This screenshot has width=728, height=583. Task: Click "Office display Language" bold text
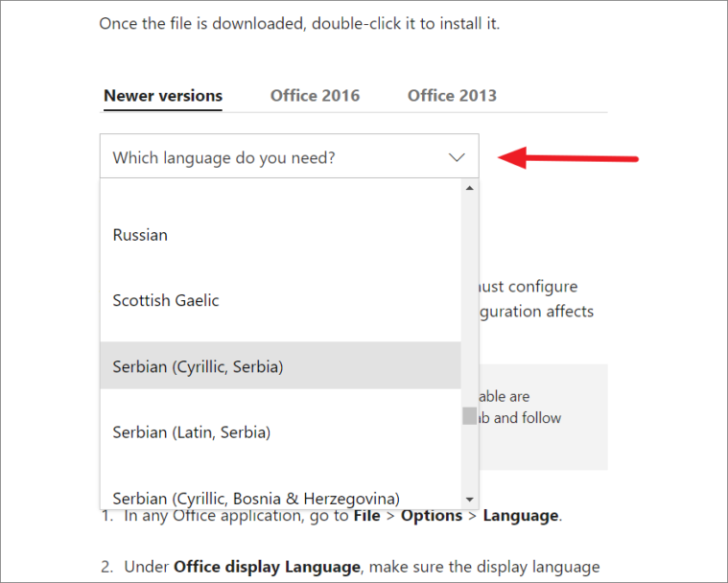(x=267, y=567)
